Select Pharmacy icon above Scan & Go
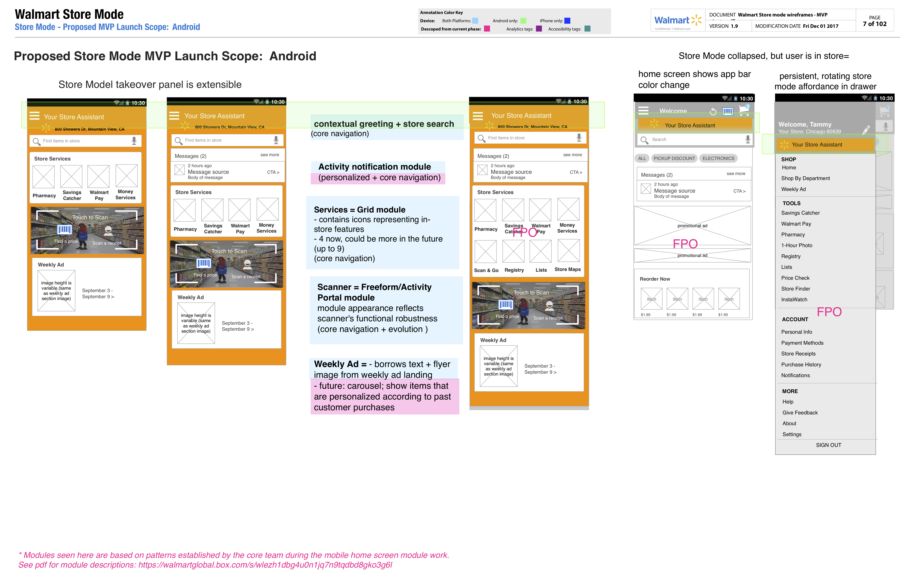Viewport: 904px width, 588px height. 485,210
